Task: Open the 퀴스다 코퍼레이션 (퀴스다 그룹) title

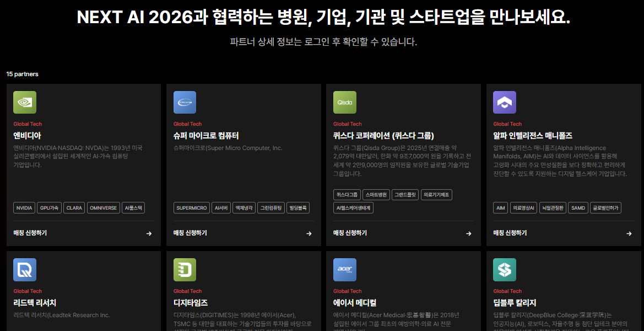Action: click(383, 136)
